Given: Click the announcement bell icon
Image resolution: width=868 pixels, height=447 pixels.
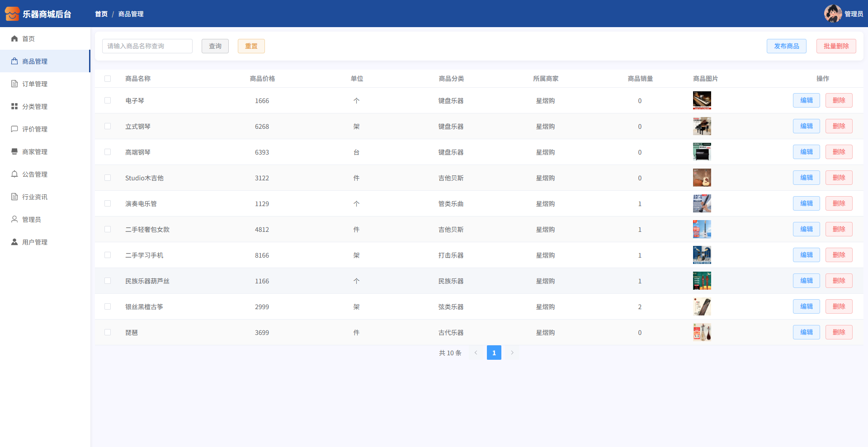Looking at the screenshot, I should [x=14, y=174].
